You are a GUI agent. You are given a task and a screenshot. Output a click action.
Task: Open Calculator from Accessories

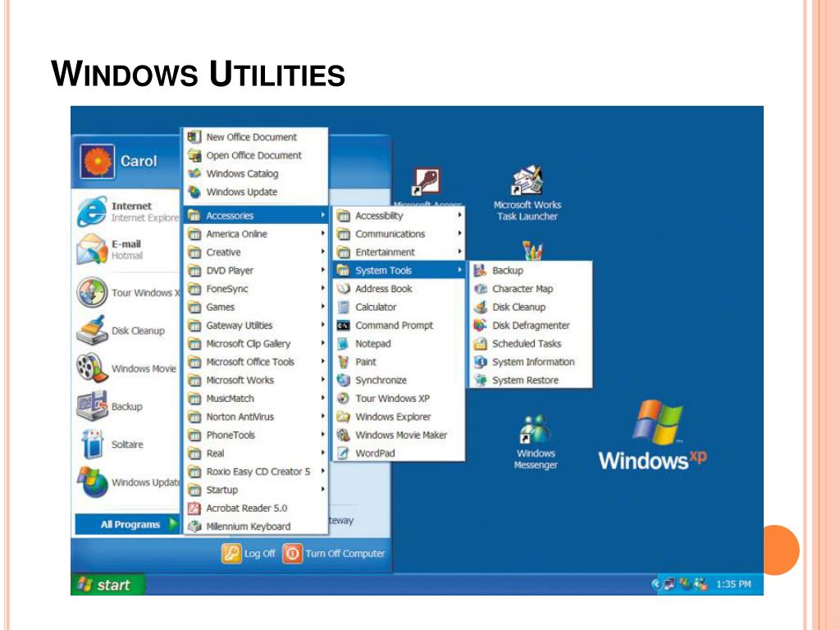point(399,307)
